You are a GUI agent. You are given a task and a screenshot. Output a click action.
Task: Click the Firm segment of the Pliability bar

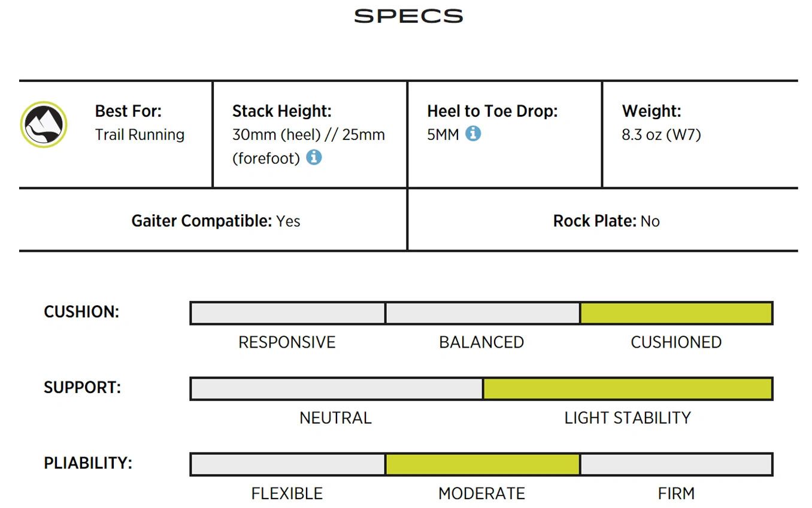[676, 464]
